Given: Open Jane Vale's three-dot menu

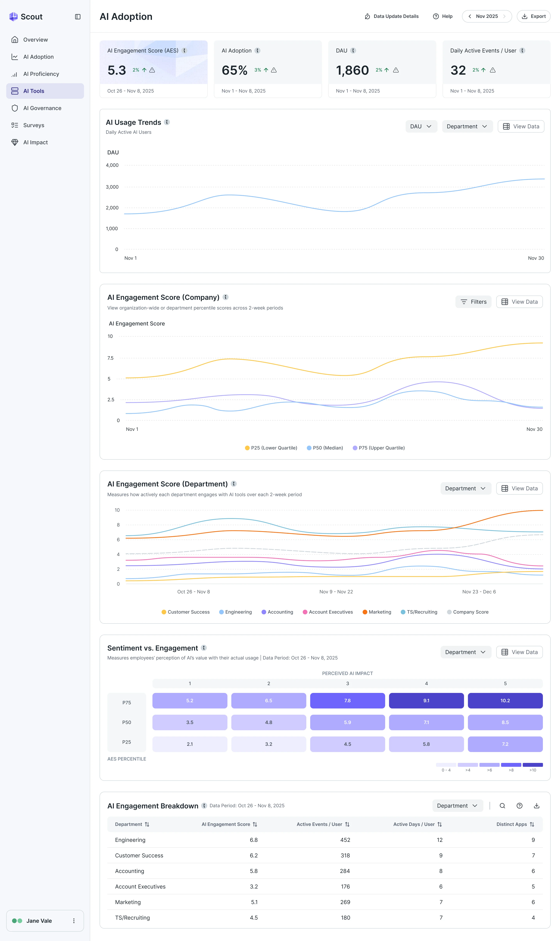Looking at the screenshot, I should [x=74, y=921].
